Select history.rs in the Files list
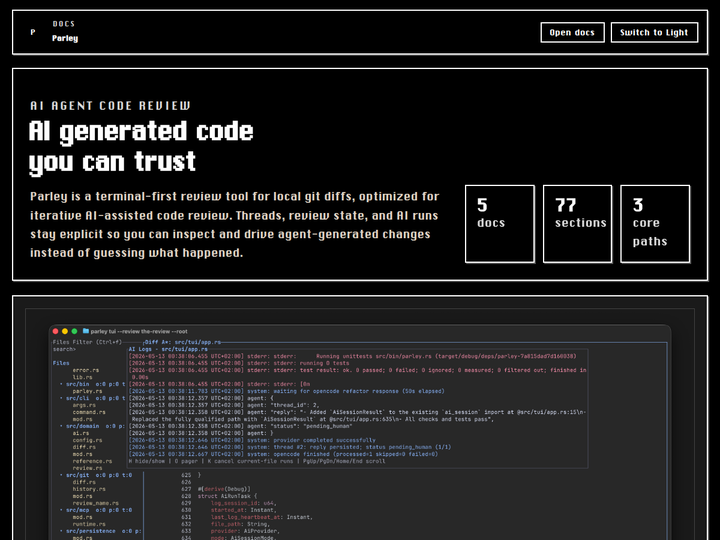Image resolution: width=720 pixels, height=540 pixels. tap(89, 489)
